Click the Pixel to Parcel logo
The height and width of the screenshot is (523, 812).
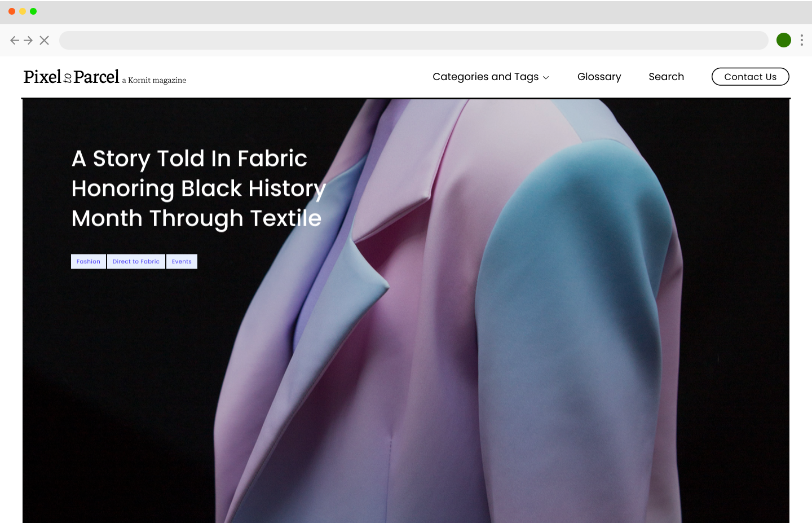click(x=72, y=77)
